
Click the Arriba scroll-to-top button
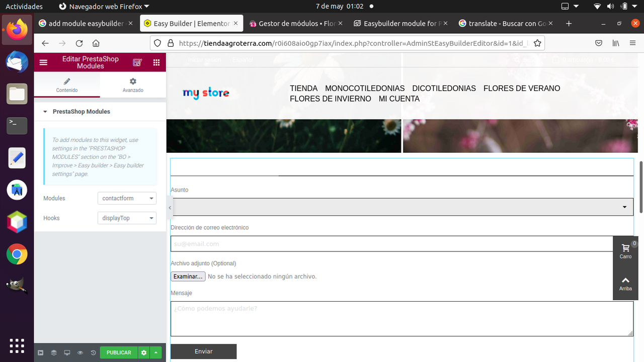[x=625, y=284]
